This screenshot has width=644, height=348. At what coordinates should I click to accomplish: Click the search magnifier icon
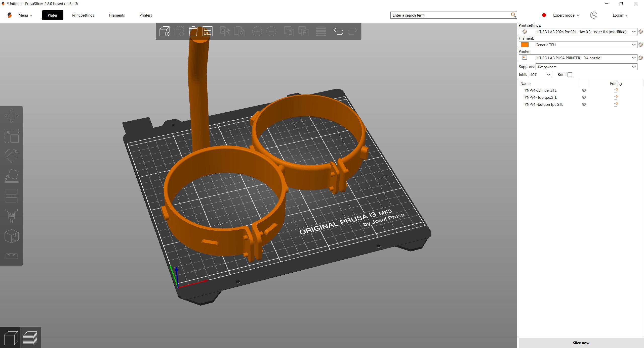[x=513, y=15]
